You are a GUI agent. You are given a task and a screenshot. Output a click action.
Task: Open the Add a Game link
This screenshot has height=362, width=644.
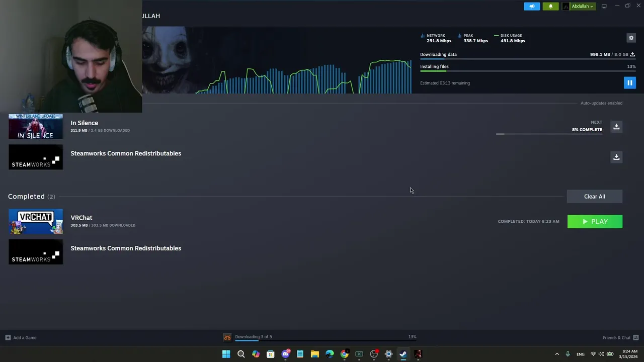25,338
